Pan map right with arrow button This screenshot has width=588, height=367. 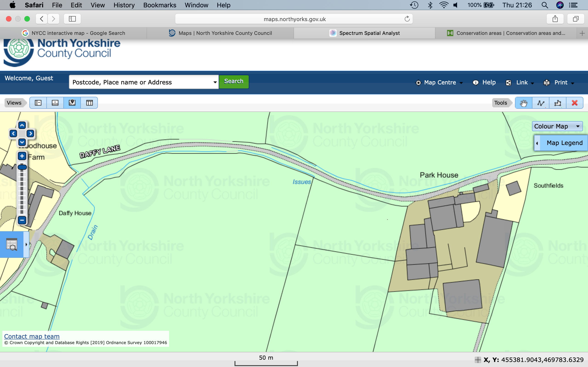click(30, 133)
